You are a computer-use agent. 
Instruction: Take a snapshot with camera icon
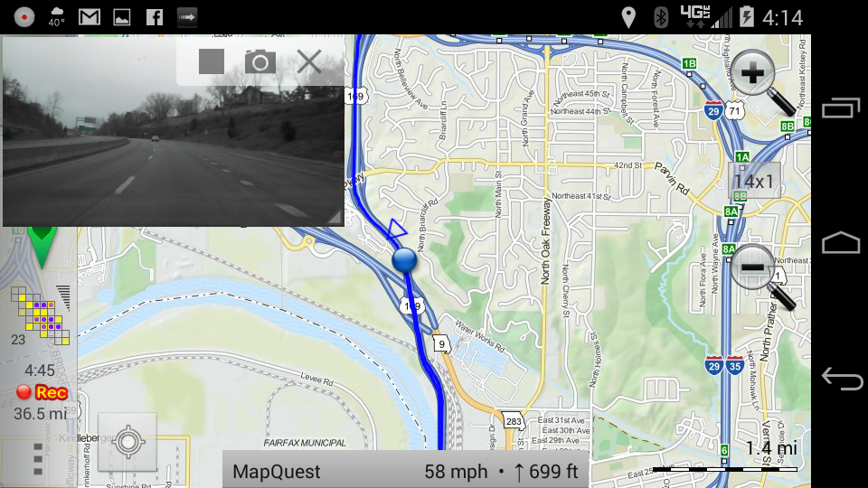[260, 61]
